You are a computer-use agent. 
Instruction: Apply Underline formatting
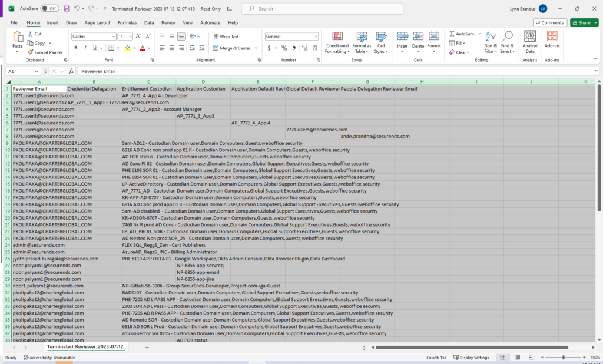click(95, 48)
